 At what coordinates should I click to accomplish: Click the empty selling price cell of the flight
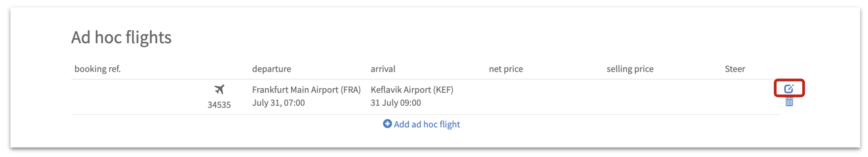coord(662,97)
